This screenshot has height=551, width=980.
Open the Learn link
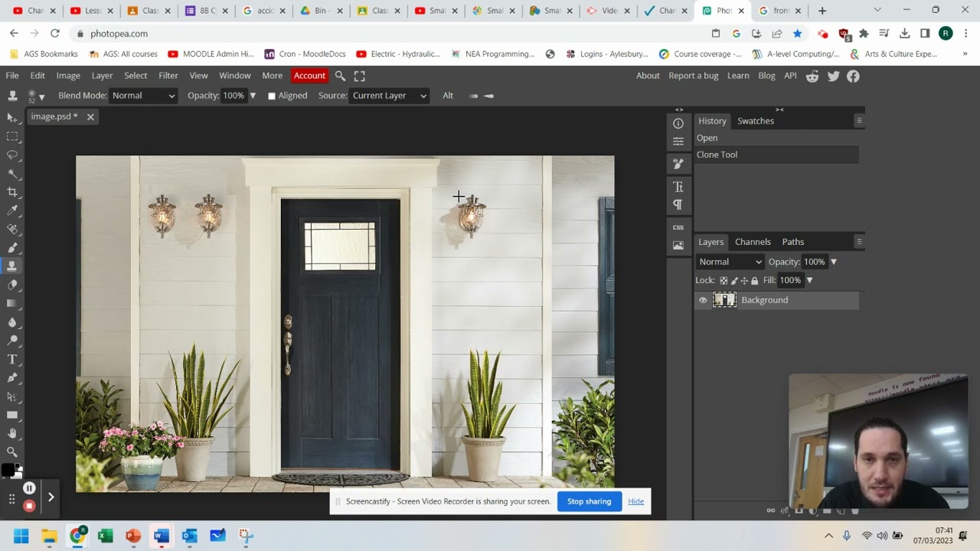coord(738,76)
